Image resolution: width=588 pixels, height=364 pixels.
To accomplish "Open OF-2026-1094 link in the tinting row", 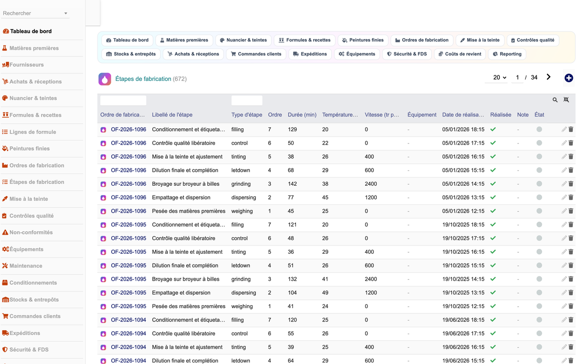I will coord(128,347).
